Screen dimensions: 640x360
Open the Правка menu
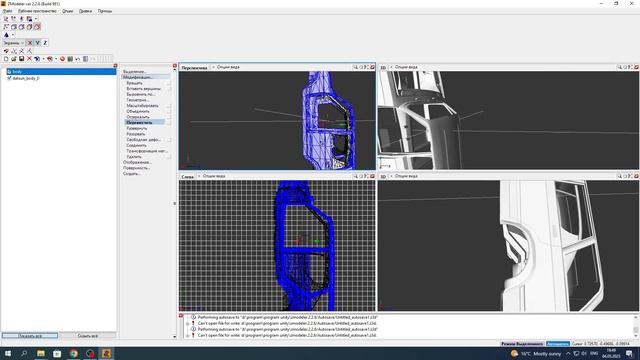[85, 11]
